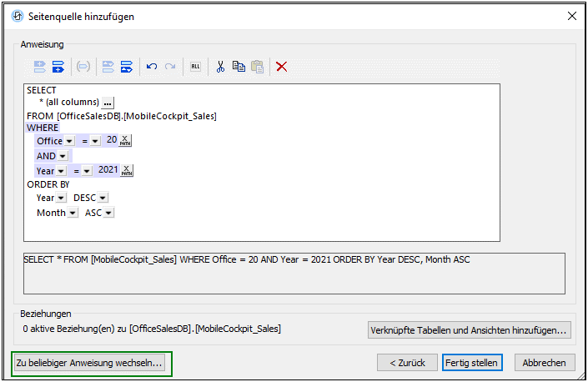The image size is (588, 382).
Task: Open column selection ellipsis next to all columns
Action: [108, 103]
